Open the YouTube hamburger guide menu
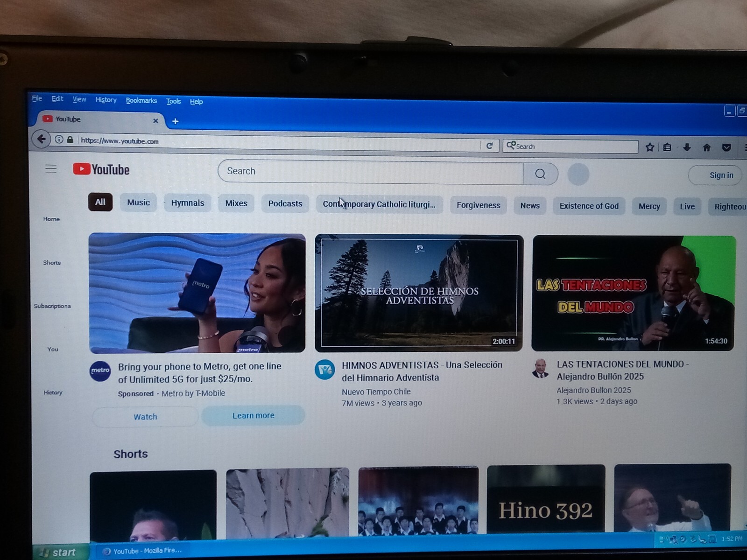747x560 pixels. (x=51, y=168)
